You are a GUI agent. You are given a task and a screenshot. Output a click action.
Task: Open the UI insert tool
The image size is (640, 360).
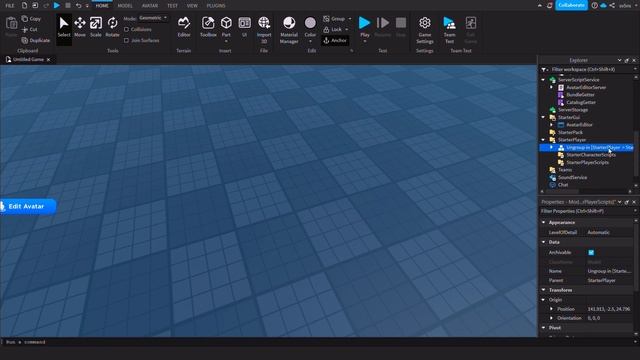click(244, 27)
